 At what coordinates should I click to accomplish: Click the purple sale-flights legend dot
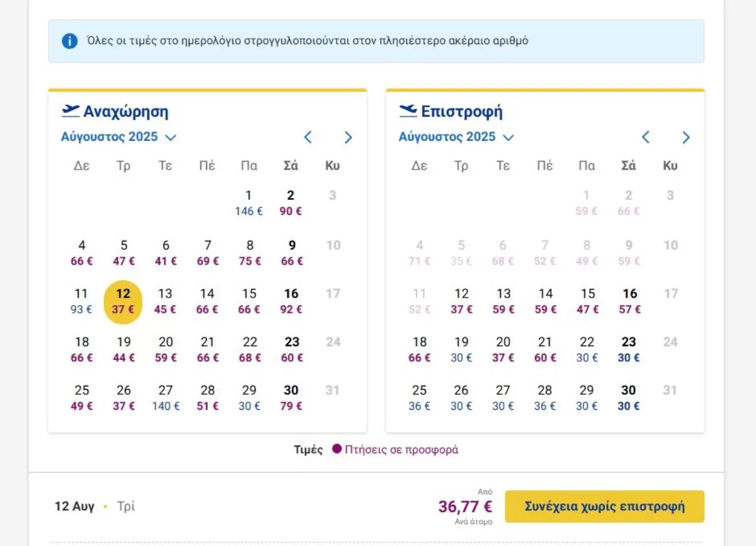[337, 450]
